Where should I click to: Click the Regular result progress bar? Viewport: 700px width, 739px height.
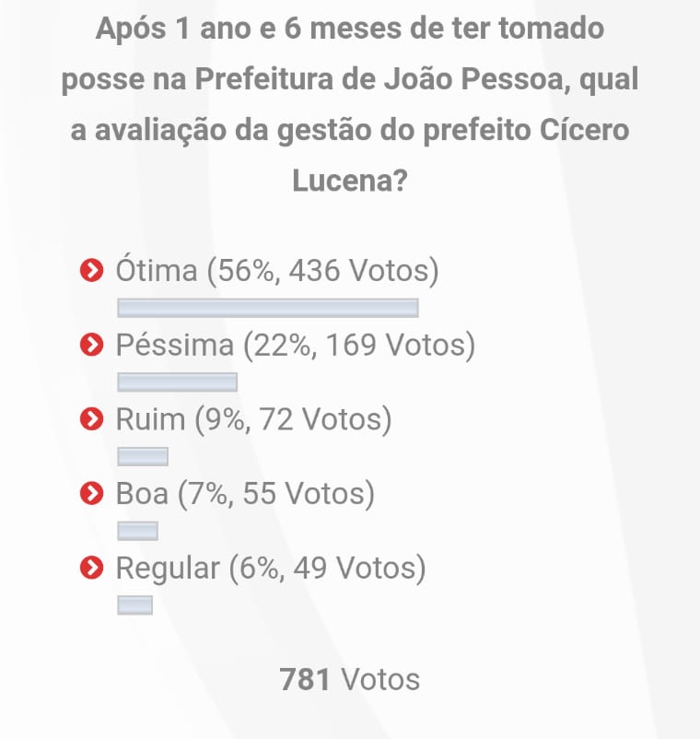coord(135,605)
